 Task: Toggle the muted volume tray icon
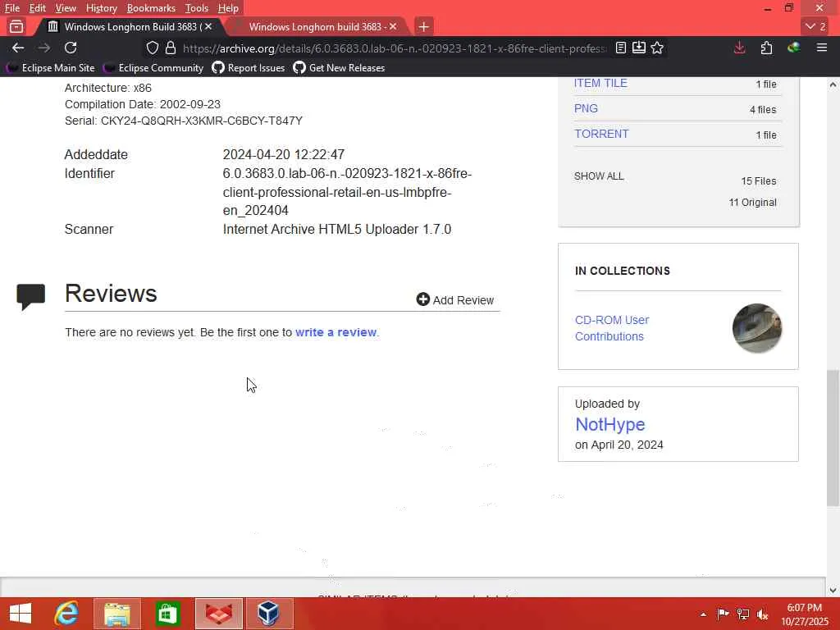click(x=763, y=614)
